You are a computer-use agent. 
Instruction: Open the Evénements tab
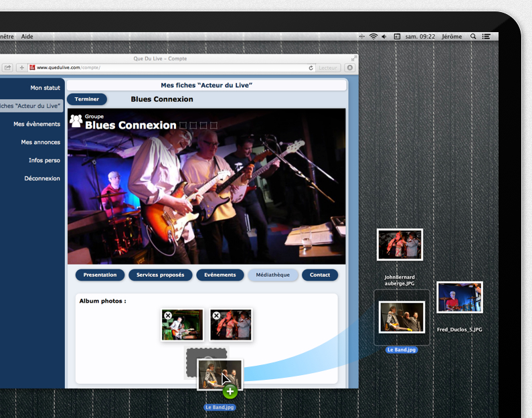coord(220,275)
